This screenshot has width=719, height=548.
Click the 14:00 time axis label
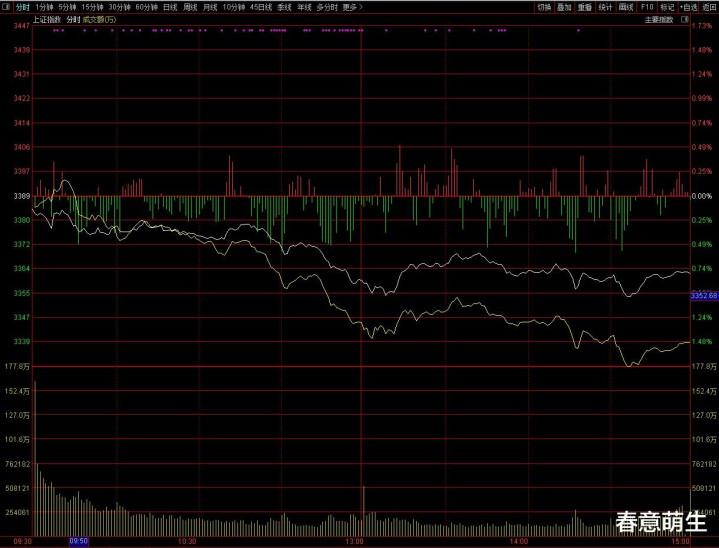point(518,542)
